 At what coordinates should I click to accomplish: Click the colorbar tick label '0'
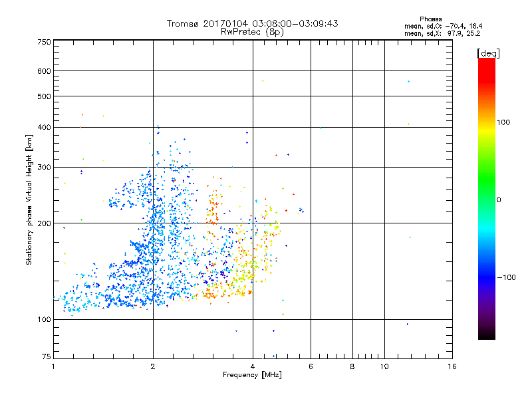(499, 199)
